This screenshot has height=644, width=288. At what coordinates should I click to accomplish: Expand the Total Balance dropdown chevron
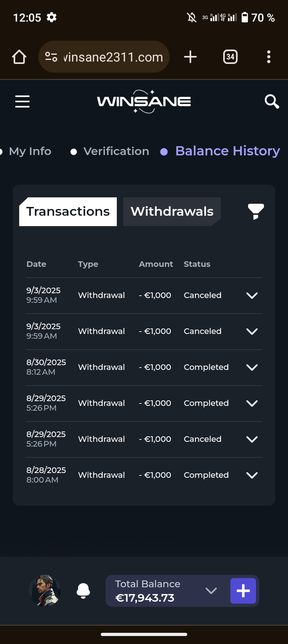[211, 591]
